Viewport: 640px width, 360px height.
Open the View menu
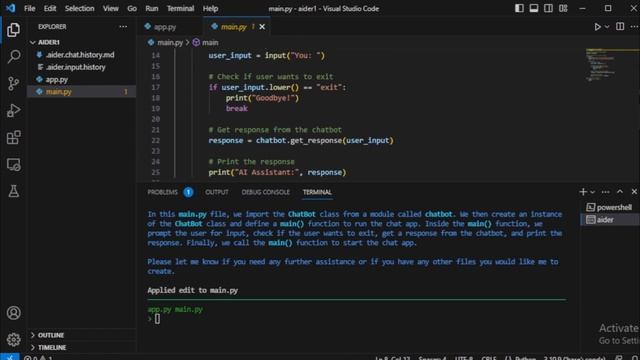(111, 9)
